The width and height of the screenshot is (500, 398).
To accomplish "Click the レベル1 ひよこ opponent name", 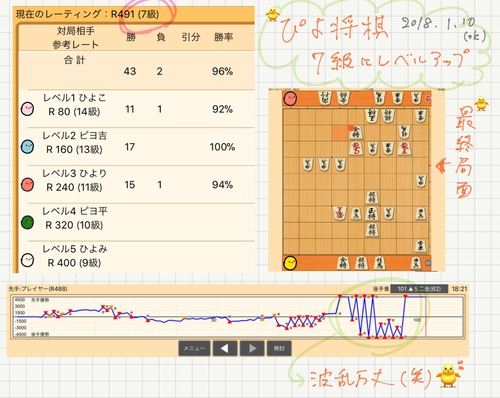I will pyautogui.click(x=74, y=98).
